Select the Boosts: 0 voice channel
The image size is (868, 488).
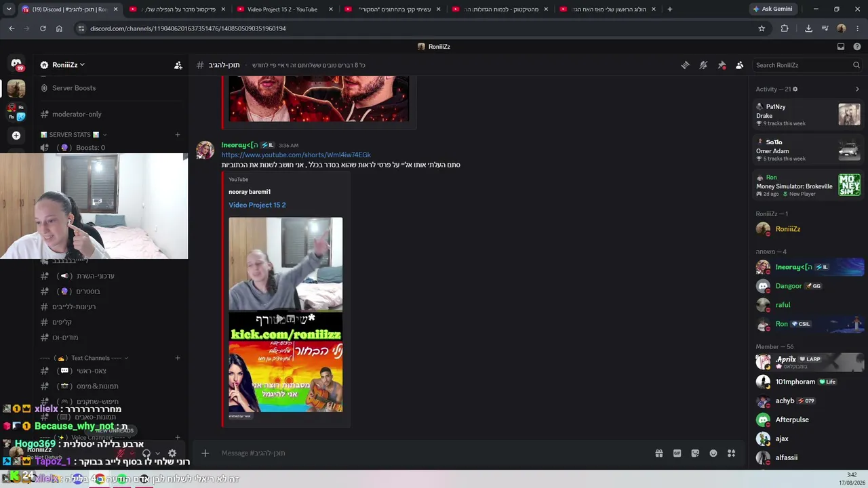point(90,148)
